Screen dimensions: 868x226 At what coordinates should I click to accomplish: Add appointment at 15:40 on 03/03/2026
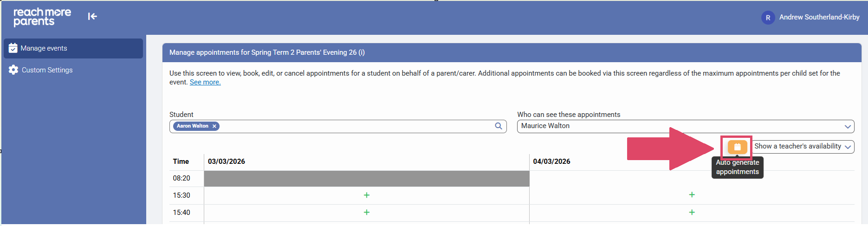click(367, 213)
